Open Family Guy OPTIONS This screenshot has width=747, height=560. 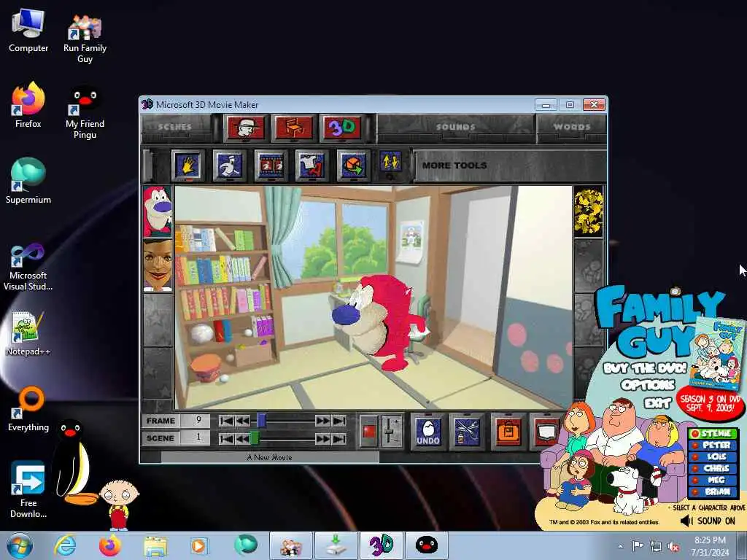648,385
